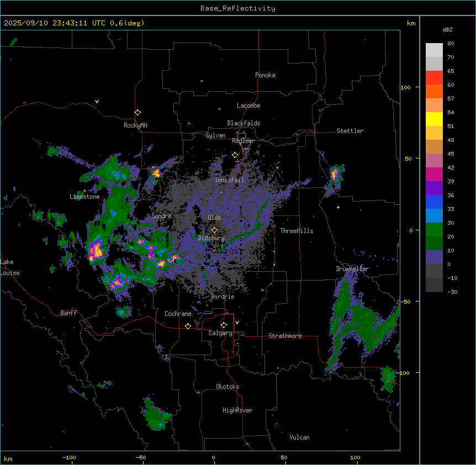Click the Banff label
Screen dimensions: 476x465
[68, 313]
